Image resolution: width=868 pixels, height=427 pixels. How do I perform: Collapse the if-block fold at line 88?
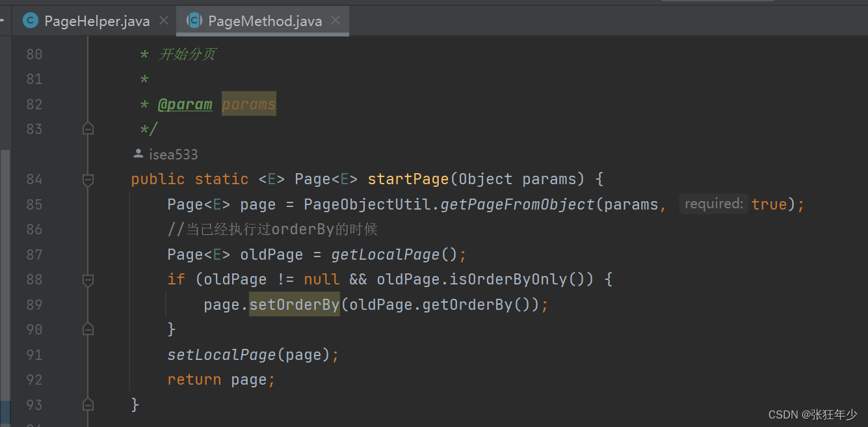[88, 279]
